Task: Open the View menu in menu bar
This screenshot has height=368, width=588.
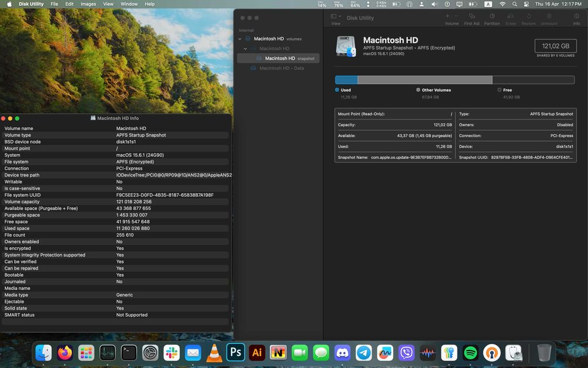Action: 108,4
